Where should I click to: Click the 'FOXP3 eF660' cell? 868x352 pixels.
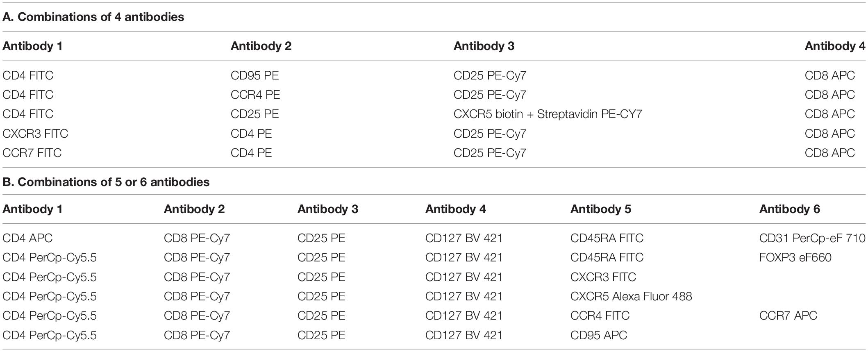[x=795, y=257]
